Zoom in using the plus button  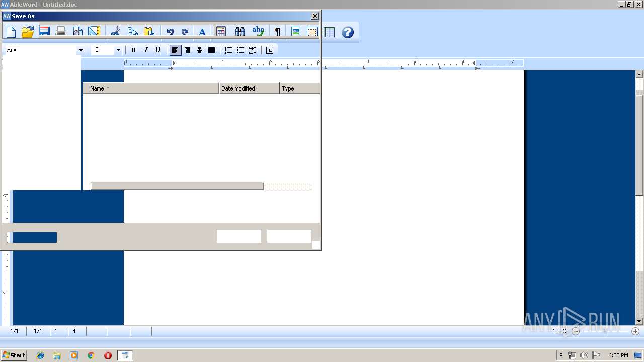635,331
